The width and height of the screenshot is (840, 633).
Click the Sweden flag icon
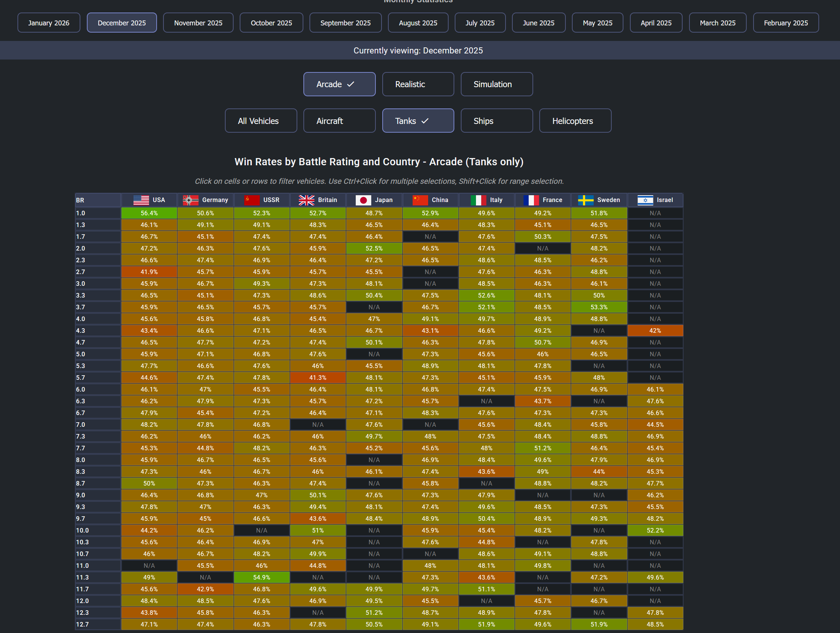(586, 200)
